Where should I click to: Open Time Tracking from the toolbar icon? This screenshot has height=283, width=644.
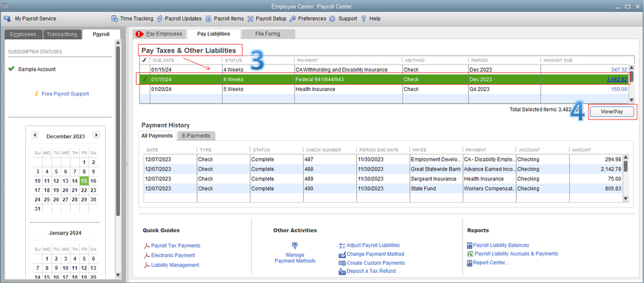coord(115,19)
